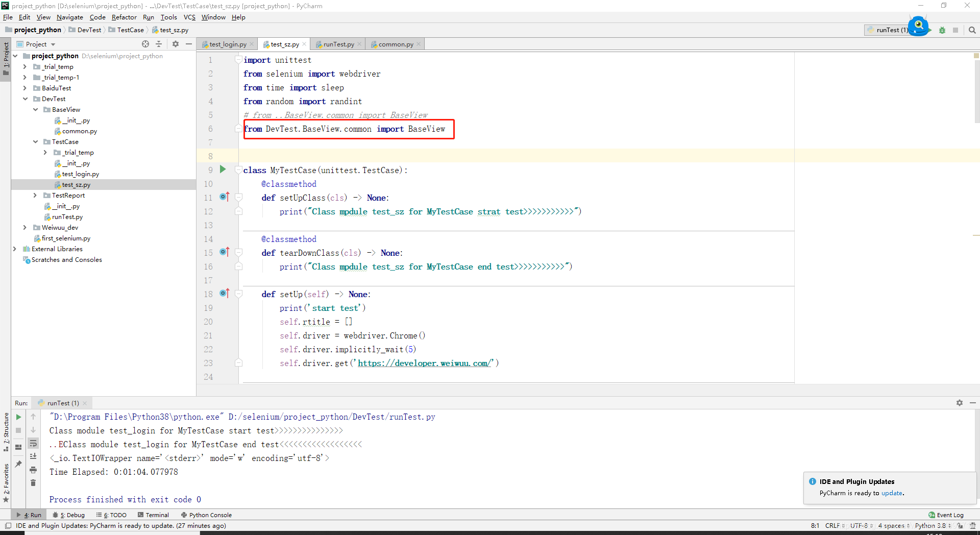Click the inspection profile (Hector) icon in status bar
This screenshot has height=535, width=980.
[x=973, y=526]
